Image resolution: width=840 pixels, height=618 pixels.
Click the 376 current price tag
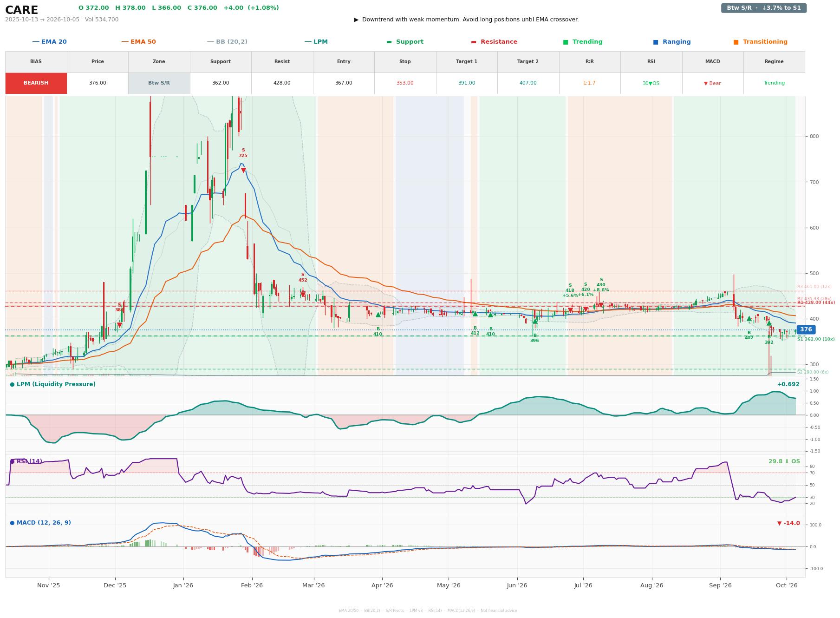click(x=806, y=329)
